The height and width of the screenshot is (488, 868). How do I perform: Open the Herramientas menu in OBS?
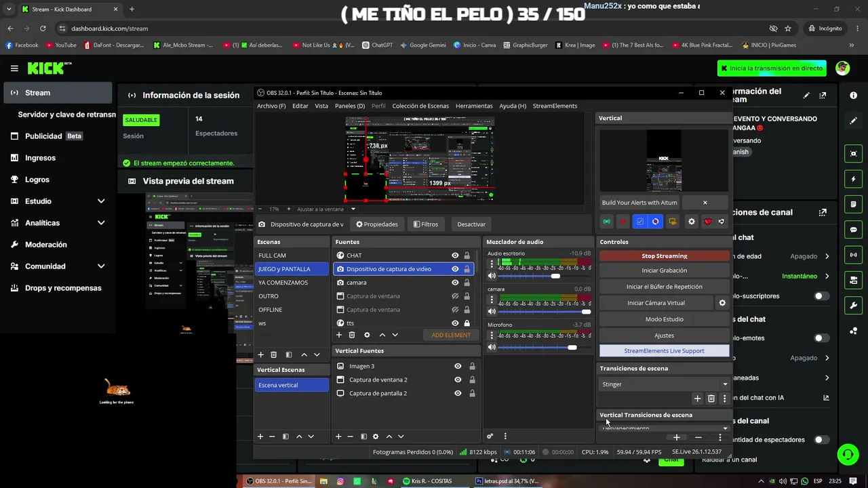(x=474, y=106)
